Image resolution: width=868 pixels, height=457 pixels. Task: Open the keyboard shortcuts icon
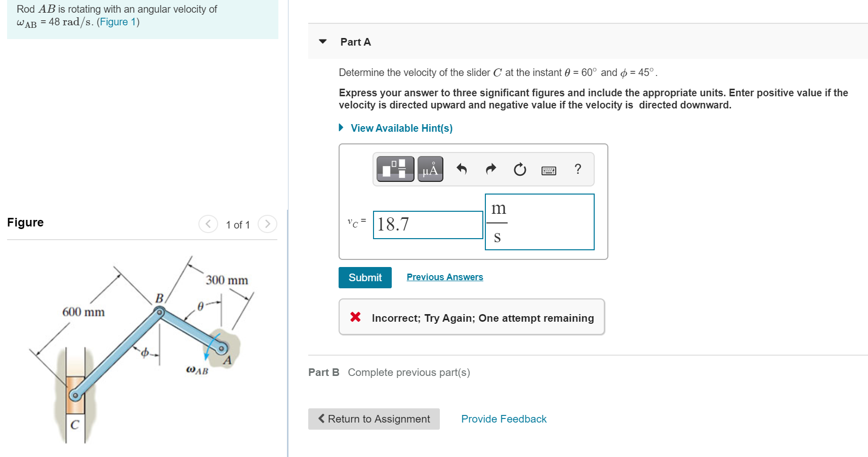click(x=549, y=169)
